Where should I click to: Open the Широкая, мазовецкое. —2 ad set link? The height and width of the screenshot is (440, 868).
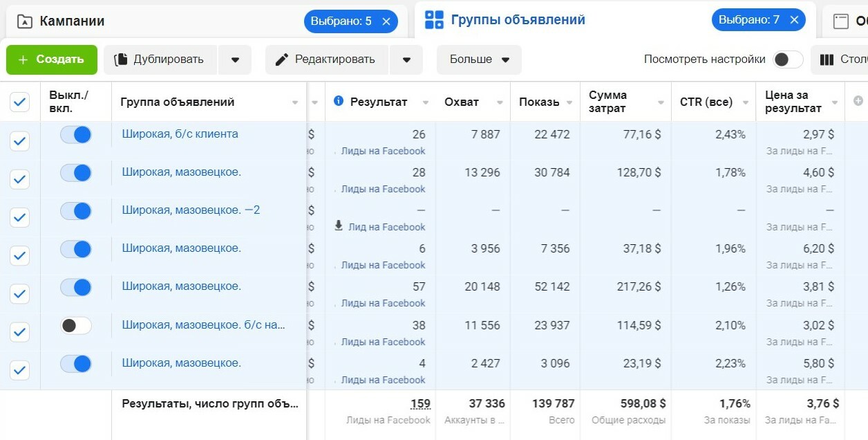[x=191, y=210]
